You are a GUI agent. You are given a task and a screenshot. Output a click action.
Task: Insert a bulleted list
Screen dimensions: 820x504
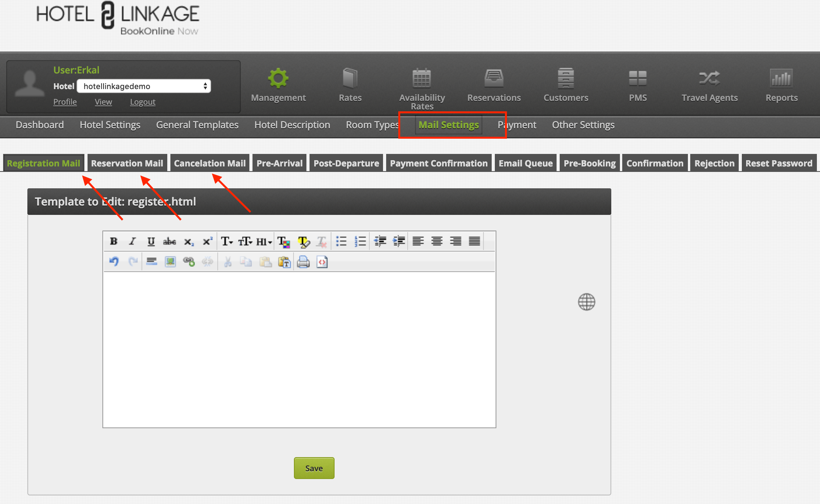(x=341, y=241)
